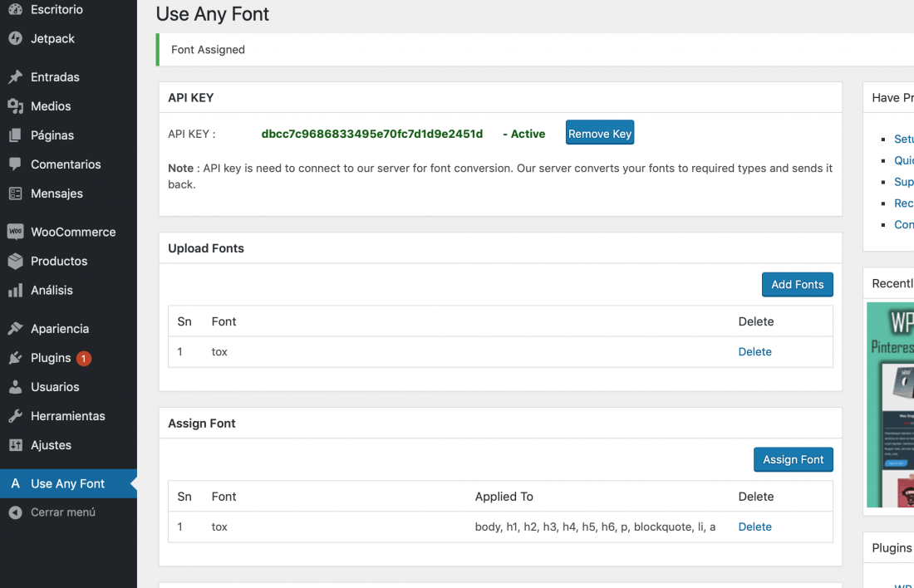The height and width of the screenshot is (588, 914).
Task: Go to Entradas in the sidebar
Action: pos(55,77)
